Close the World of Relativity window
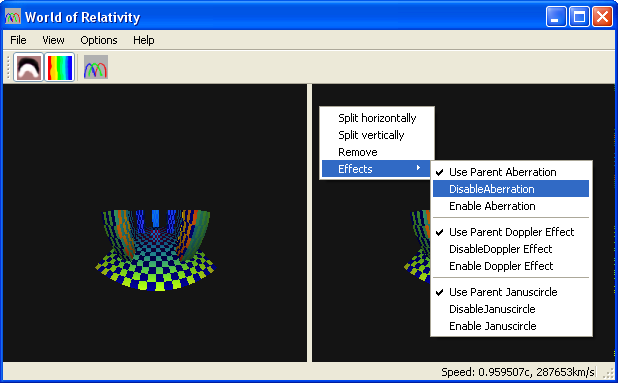The width and height of the screenshot is (618, 383). 602,17
